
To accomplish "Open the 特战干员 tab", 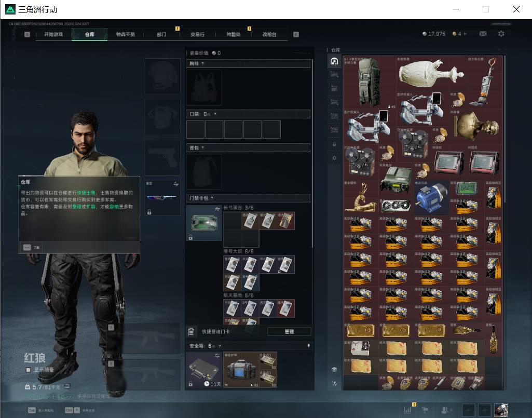I will [125, 34].
